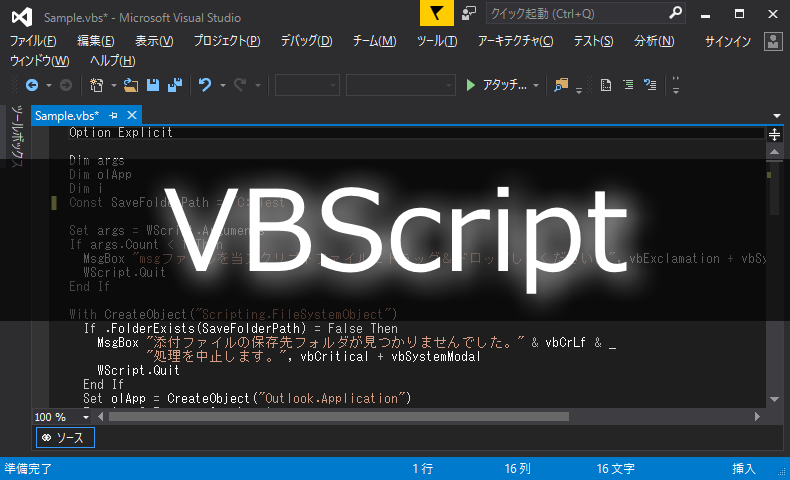Click the status bar line 1 indicator
790x480 pixels.
pos(422,469)
